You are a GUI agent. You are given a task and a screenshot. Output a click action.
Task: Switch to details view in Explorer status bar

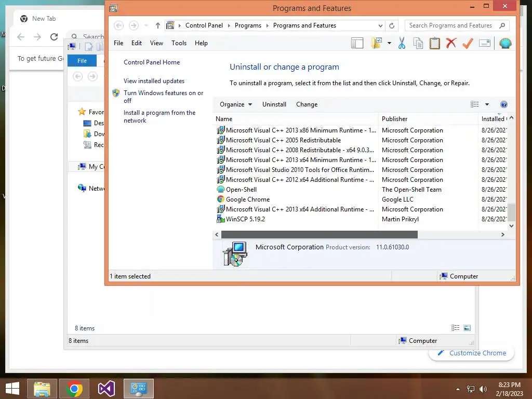click(455, 328)
